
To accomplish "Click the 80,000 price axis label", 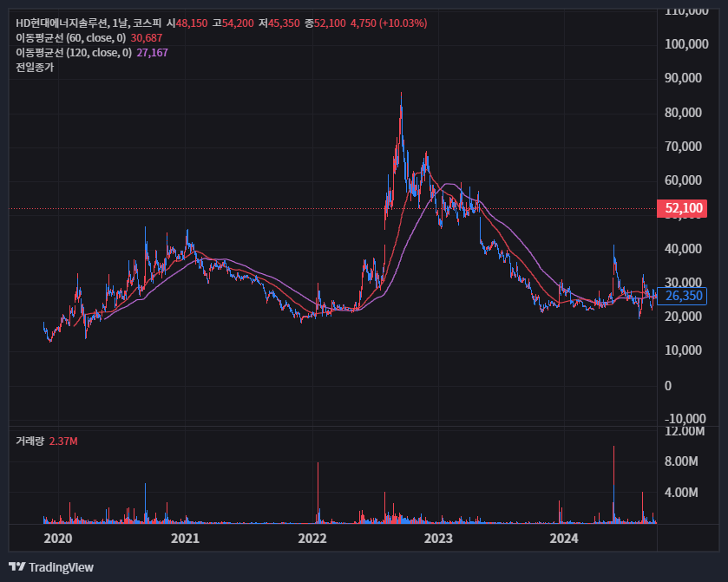I will pyautogui.click(x=684, y=112).
